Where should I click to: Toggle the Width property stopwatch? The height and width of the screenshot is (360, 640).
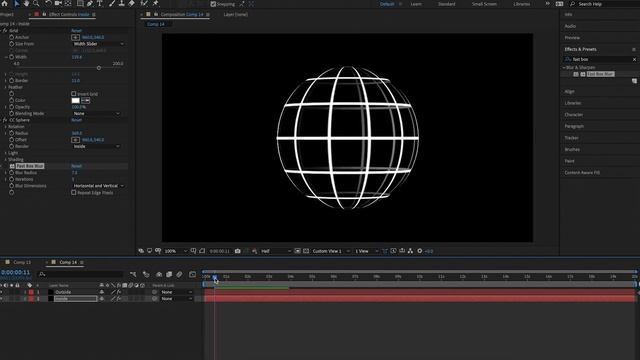(x=11, y=57)
